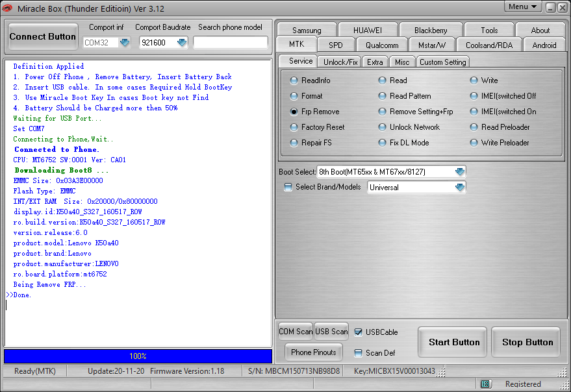
Task: Click the Registered status label
Action: (x=523, y=384)
